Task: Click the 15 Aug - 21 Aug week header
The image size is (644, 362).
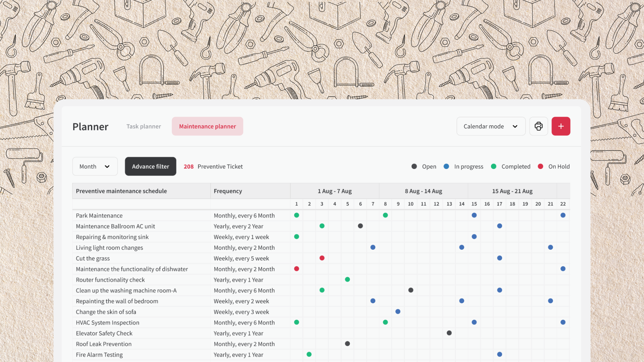Action: tap(513, 191)
